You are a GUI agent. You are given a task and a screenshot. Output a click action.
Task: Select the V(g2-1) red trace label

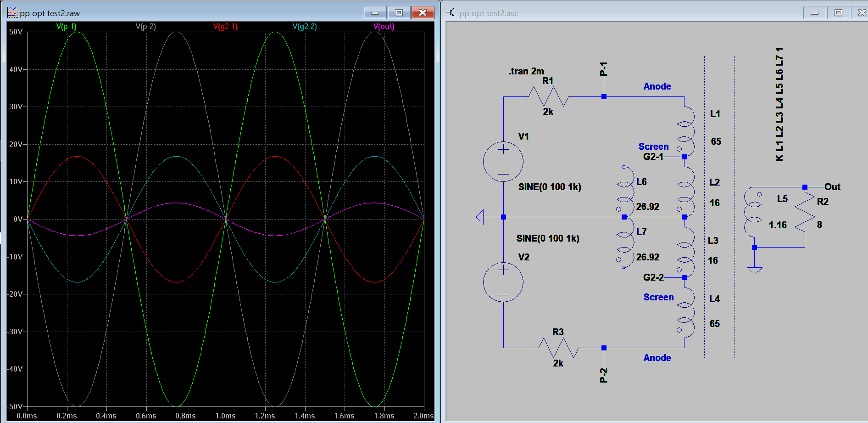pos(225,27)
